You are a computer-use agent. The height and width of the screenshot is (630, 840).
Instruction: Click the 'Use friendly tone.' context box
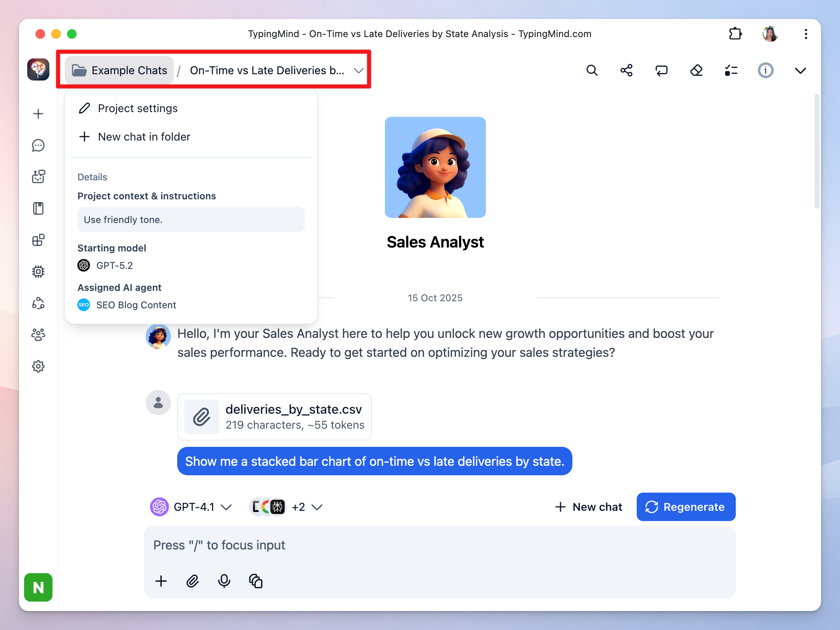[x=191, y=219]
